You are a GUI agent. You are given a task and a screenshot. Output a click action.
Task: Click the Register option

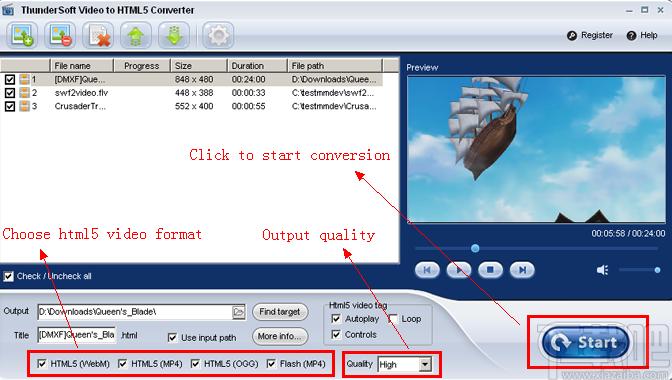pos(590,36)
